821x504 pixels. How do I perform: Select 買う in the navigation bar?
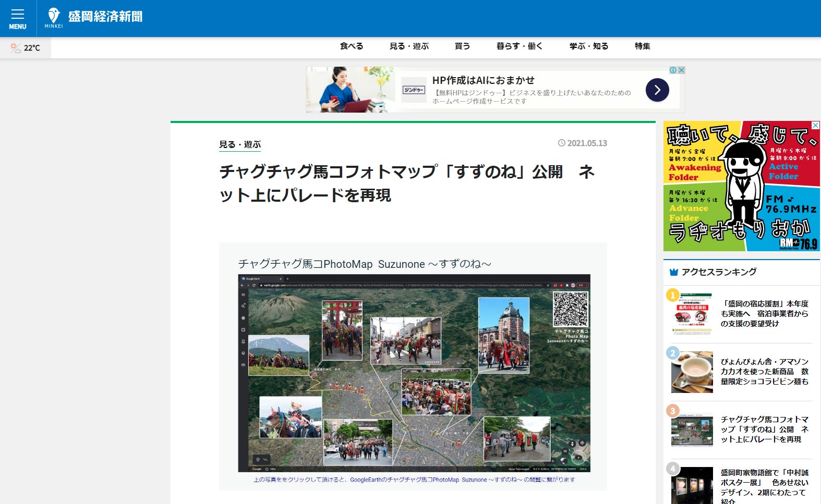click(x=462, y=46)
